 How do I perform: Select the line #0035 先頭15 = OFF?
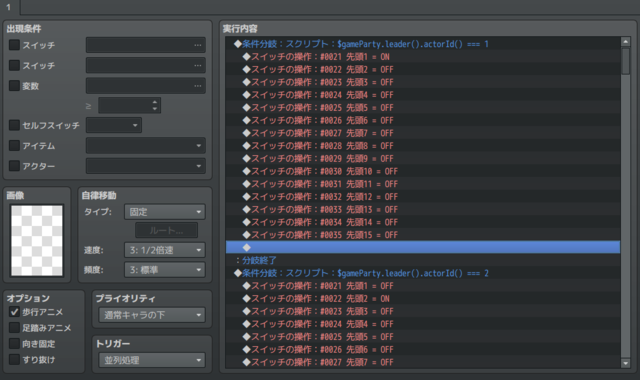coord(423,235)
